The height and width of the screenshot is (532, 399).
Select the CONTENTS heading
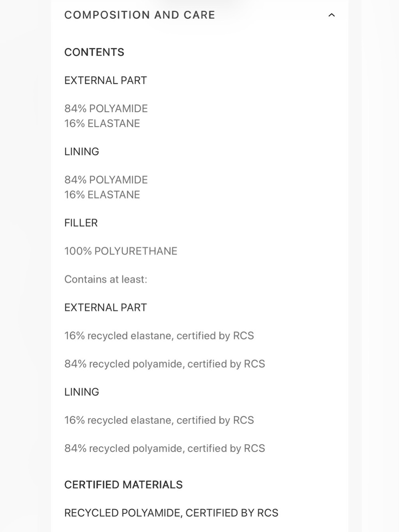[94, 52]
